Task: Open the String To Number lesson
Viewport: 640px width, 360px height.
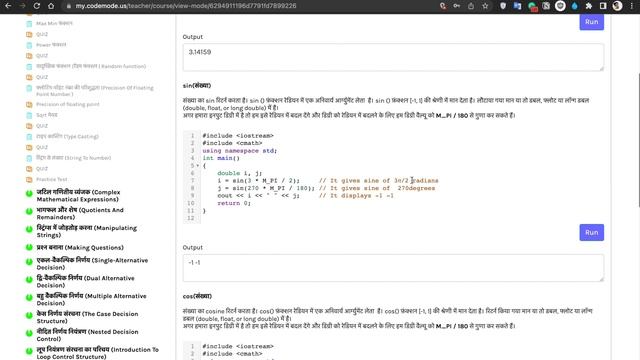Action: [x=73, y=158]
